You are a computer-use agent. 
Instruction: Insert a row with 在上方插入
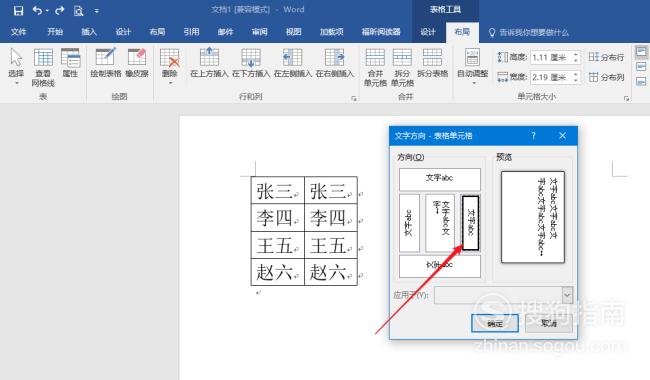(x=209, y=63)
